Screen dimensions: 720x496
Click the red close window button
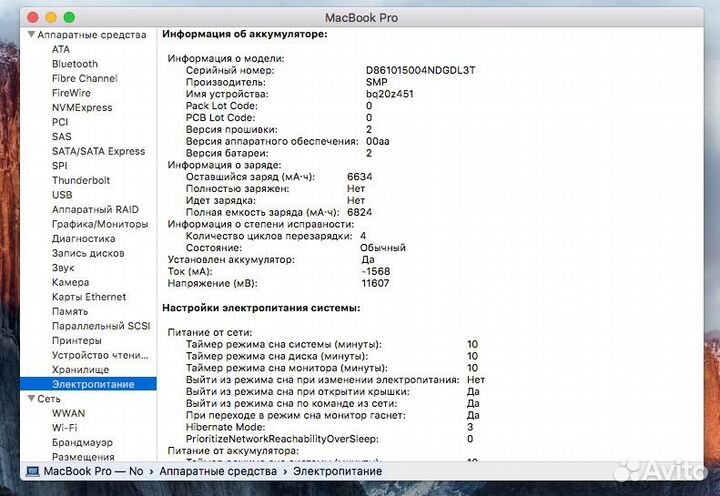33,17
